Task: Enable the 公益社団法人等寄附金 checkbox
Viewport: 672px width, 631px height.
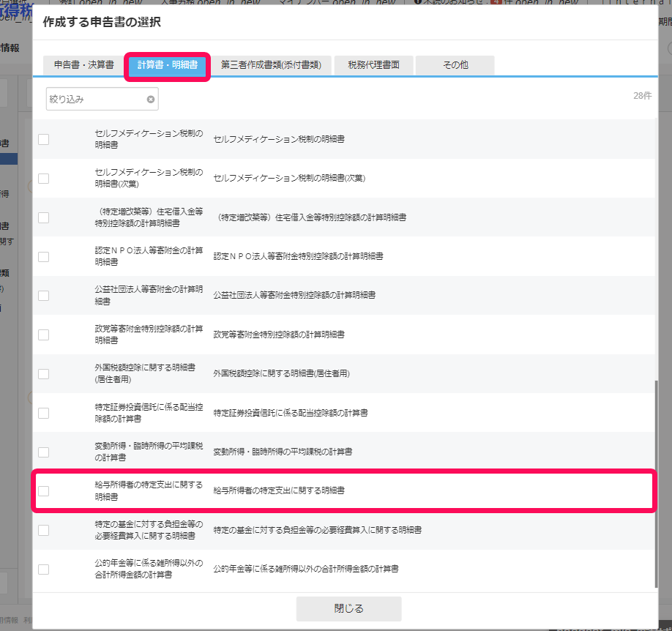Action: click(44, 296)
